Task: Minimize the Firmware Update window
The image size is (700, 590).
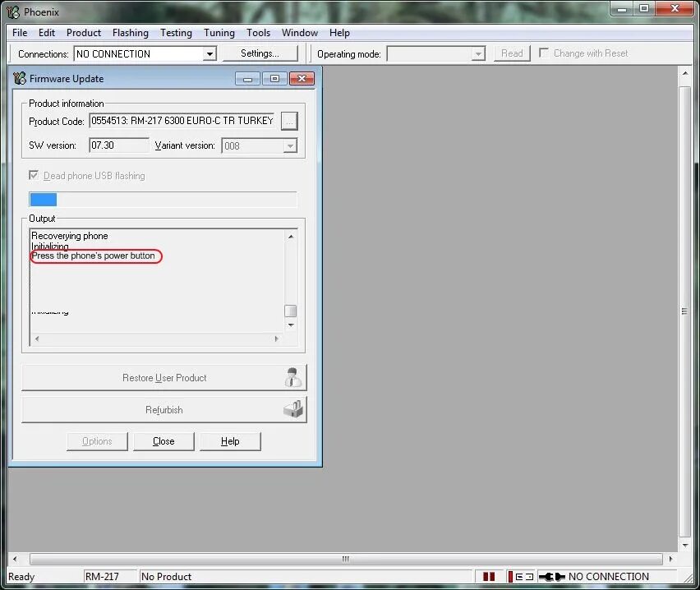Action: [x=247, y=79]
